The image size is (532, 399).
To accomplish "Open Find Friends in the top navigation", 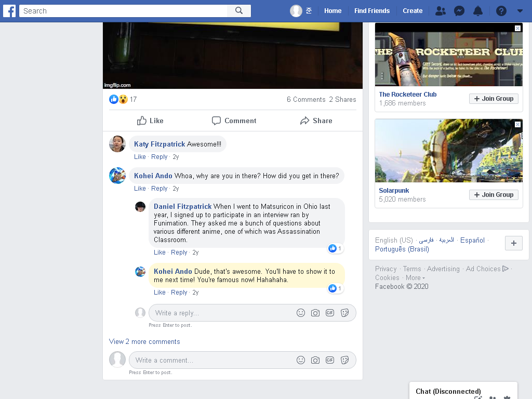I will [x=372, y=11].
